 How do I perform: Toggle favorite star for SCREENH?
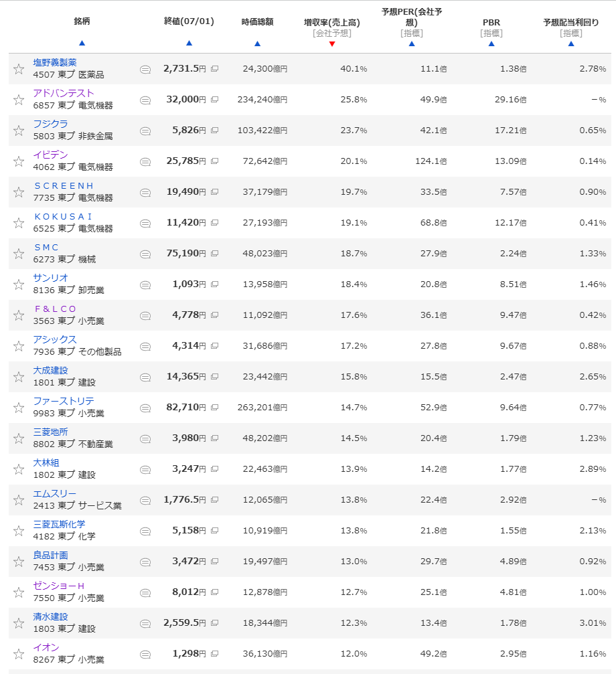pos(19,191)
